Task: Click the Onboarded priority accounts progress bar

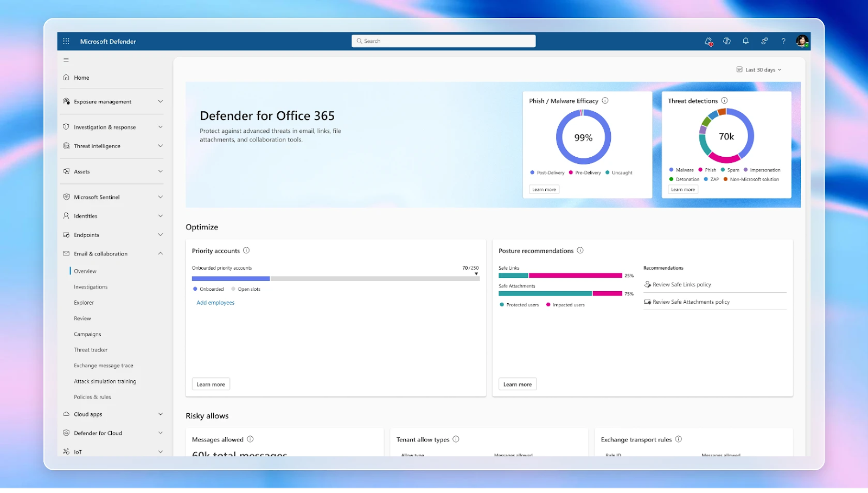Action: click(x=336, y=278)
